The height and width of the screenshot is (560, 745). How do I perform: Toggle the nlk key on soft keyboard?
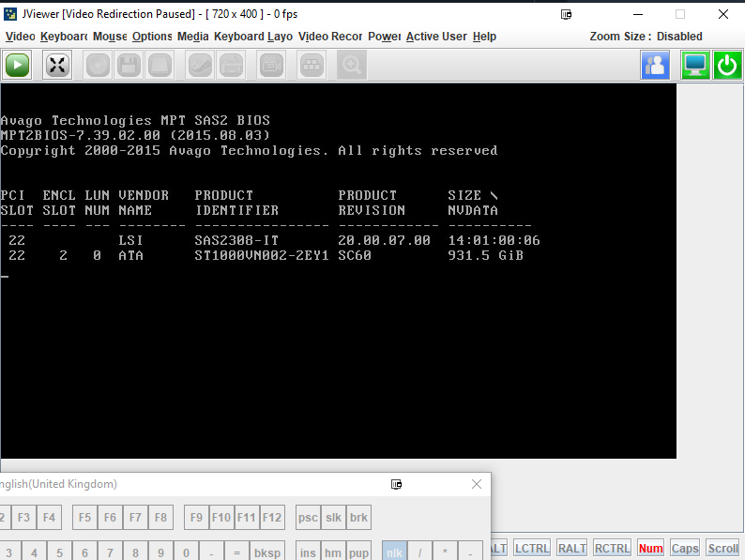point(394,551)
